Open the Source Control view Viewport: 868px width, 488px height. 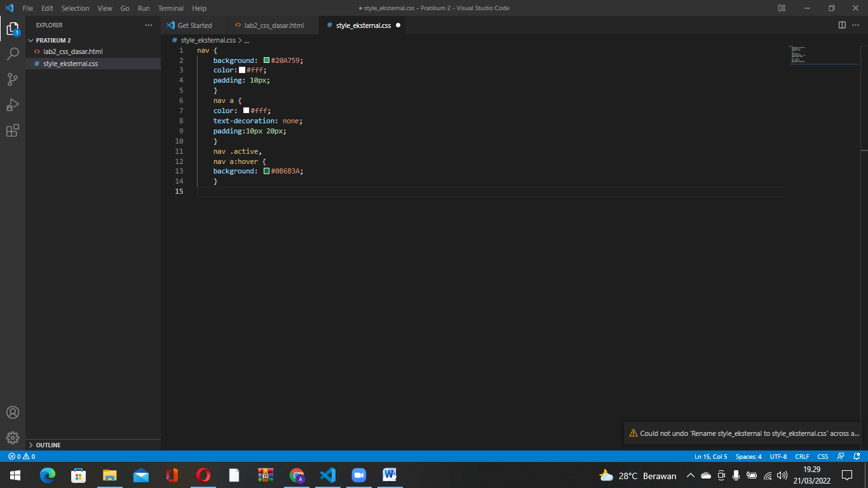click(13, 79)
